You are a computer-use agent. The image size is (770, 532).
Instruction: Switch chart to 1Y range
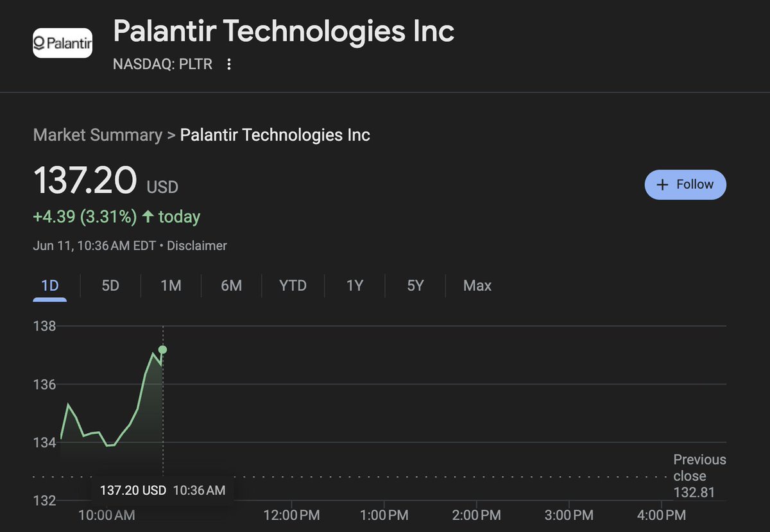coord(355,286)
